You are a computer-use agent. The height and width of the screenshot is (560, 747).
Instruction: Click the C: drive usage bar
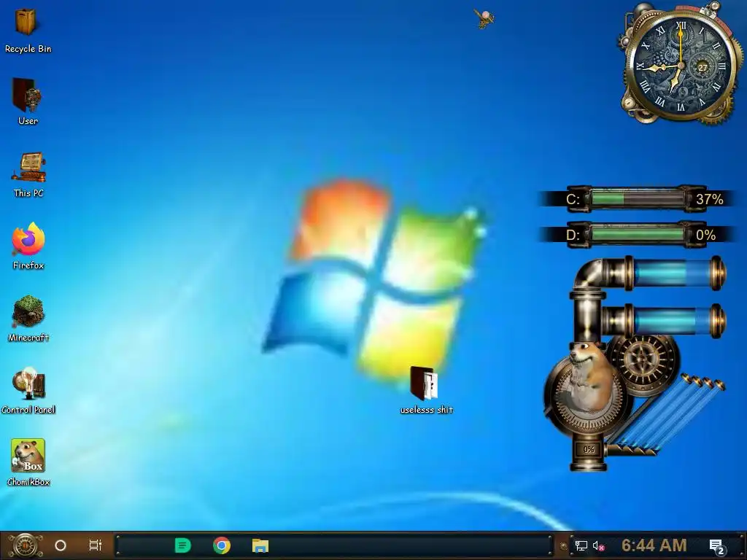coord(638,198)
